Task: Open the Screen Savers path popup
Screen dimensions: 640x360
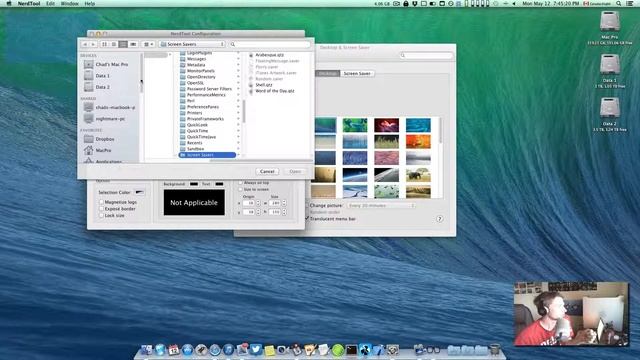Action: [x=192, y=44]
